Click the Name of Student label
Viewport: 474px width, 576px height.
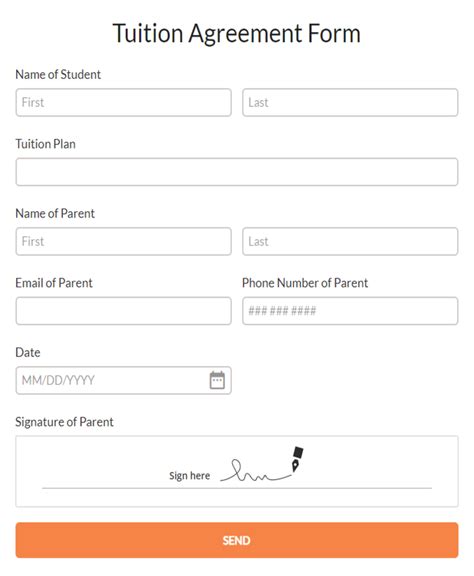(x=58, y=75)
